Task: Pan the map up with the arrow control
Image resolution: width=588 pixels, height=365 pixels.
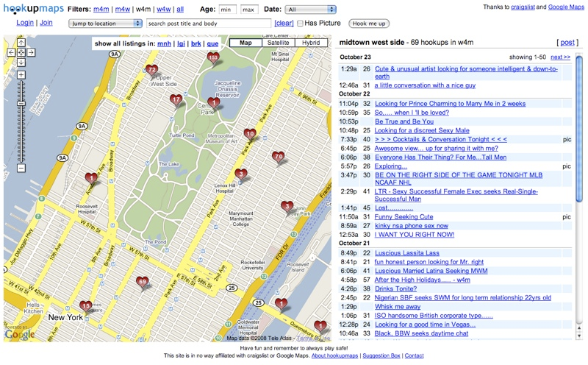Action: [x=21, y=43]
